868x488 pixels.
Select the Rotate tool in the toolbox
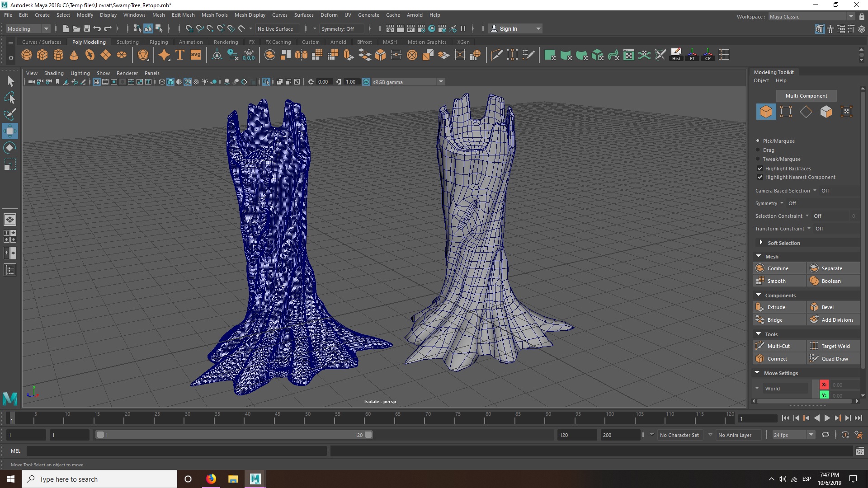(x=10, y=148)
